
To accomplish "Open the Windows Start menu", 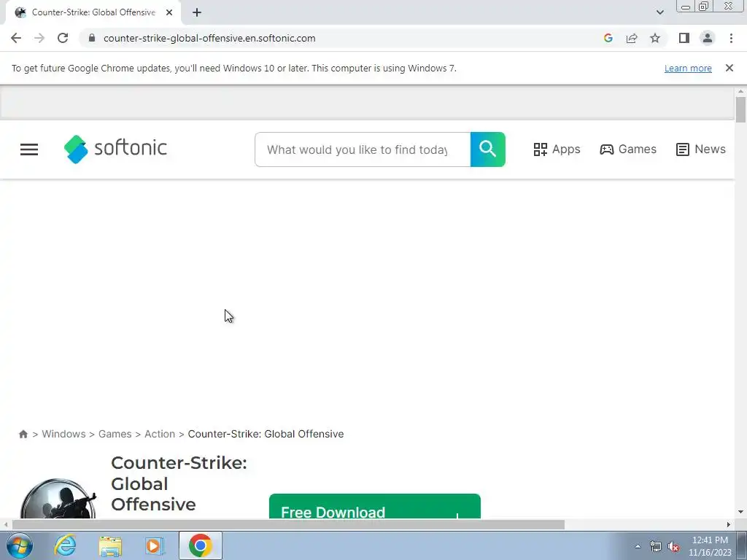I will tap(20, 545).
